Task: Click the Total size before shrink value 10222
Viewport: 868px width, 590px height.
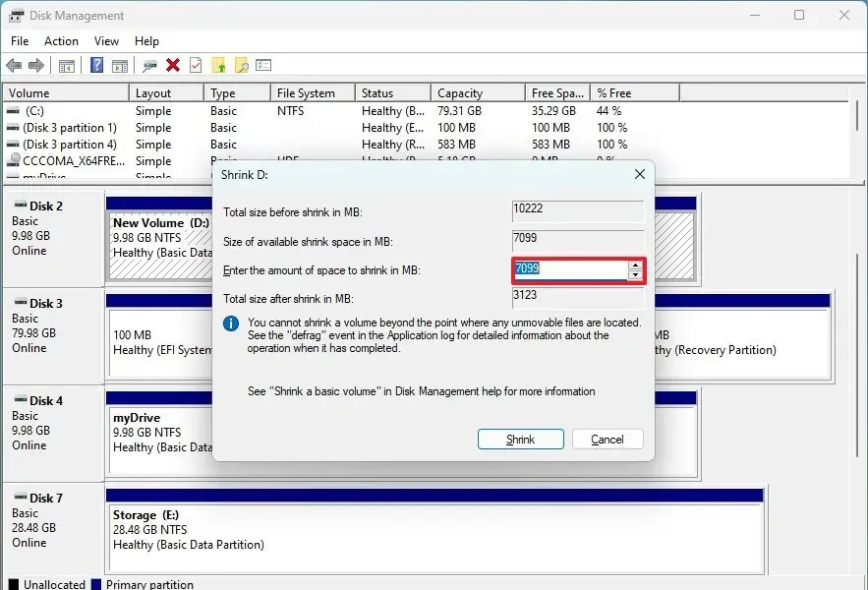Action: tap(577, 210)
